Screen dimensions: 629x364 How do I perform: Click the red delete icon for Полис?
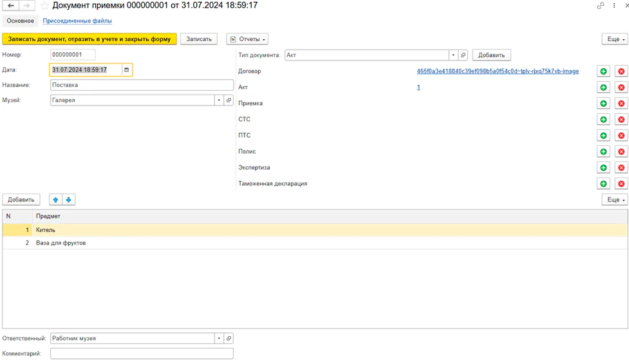coord(621,152)
